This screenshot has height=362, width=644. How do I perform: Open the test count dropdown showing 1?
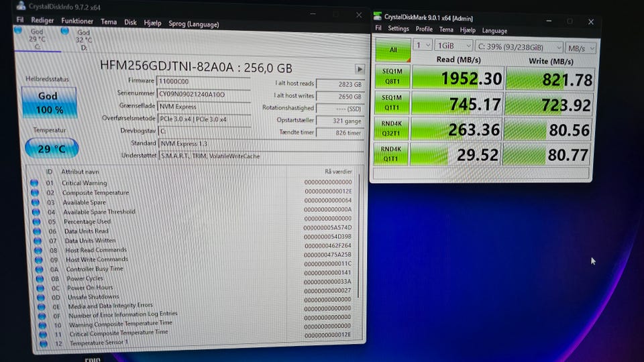(x=423, y=45)
